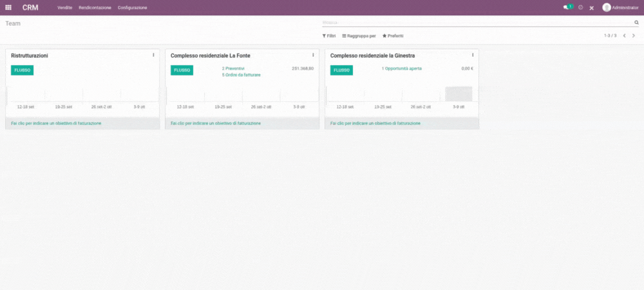Go to next page arrow
Image resolution: width=644 pixels, height=290 pixels.
(x=634, y=36)
